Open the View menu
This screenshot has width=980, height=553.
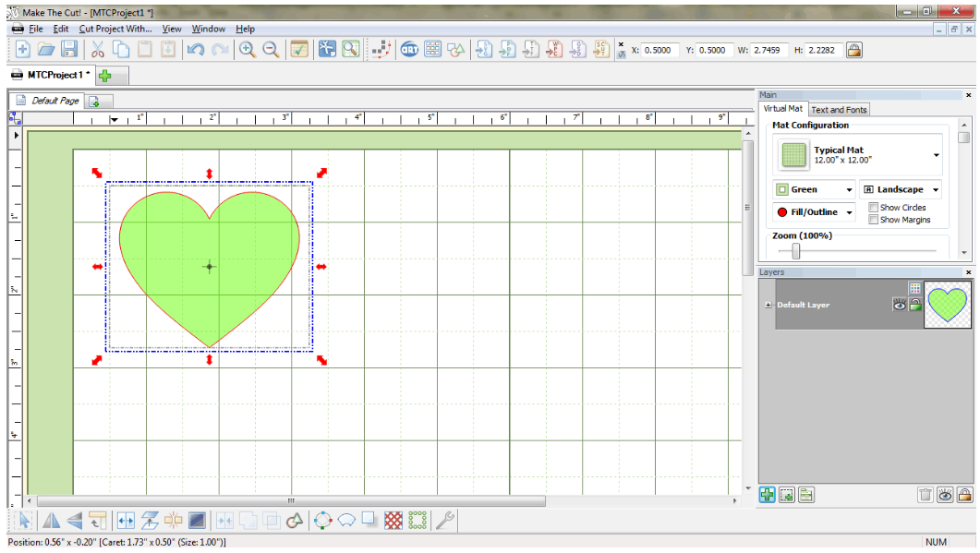(171, 29)
